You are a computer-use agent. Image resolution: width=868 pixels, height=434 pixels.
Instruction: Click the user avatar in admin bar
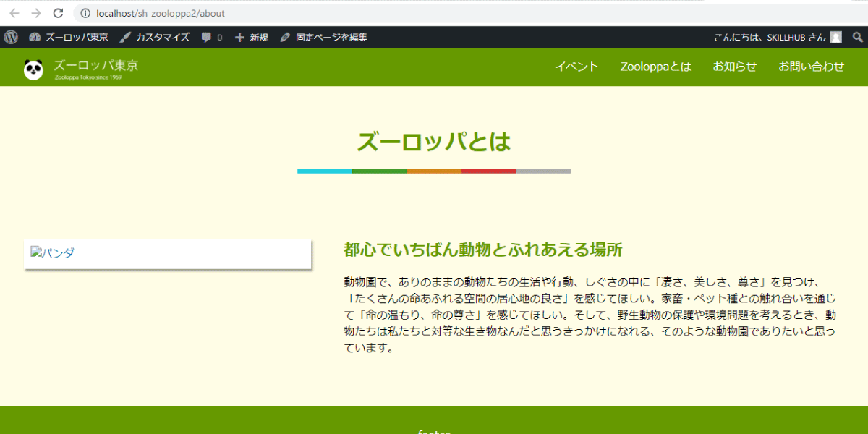tap(835, 37)
